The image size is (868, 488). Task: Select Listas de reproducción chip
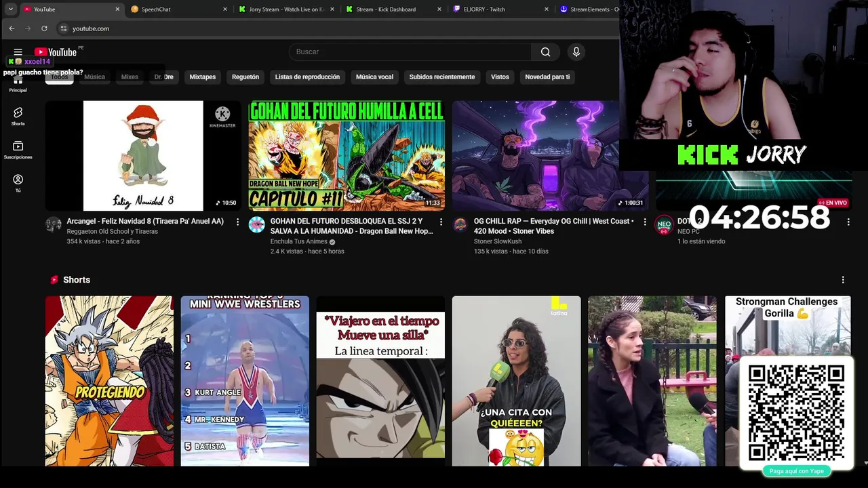(307, 77)
